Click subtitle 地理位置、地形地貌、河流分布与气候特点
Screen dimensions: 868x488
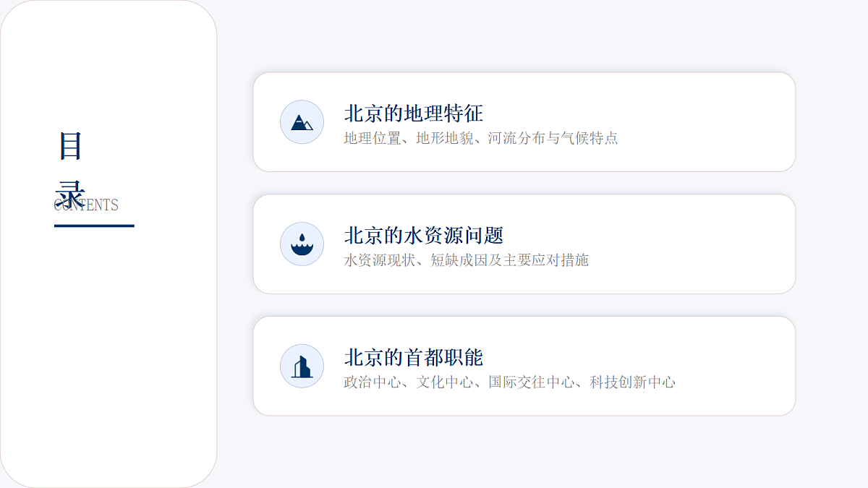pos(481,138)
